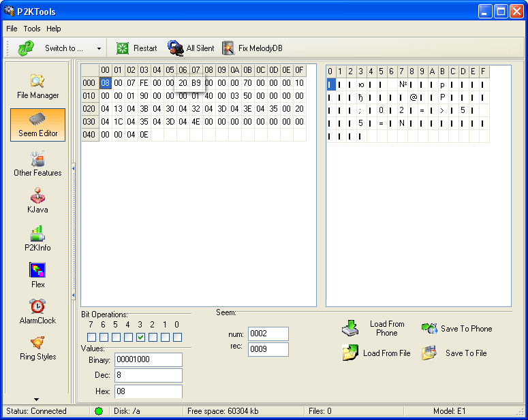528x420 pixels.
Task: Open the File Manager section icon
Action: pos(37,81)
